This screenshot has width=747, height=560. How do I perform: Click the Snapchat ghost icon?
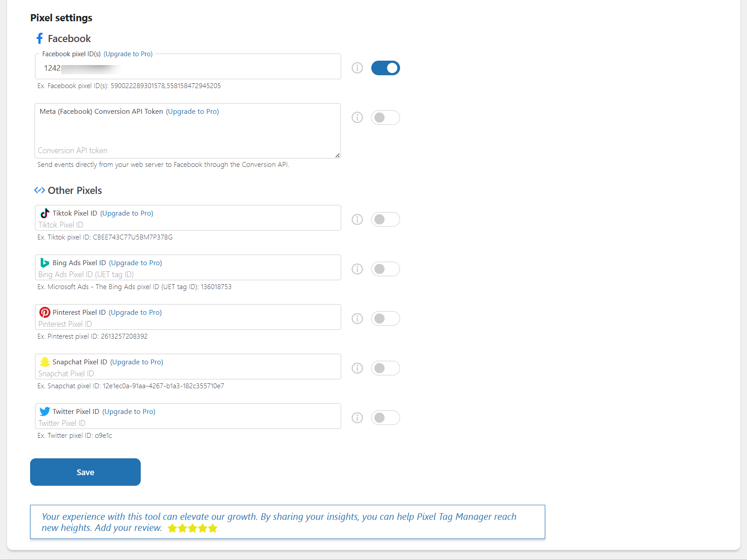click(44, 362)
